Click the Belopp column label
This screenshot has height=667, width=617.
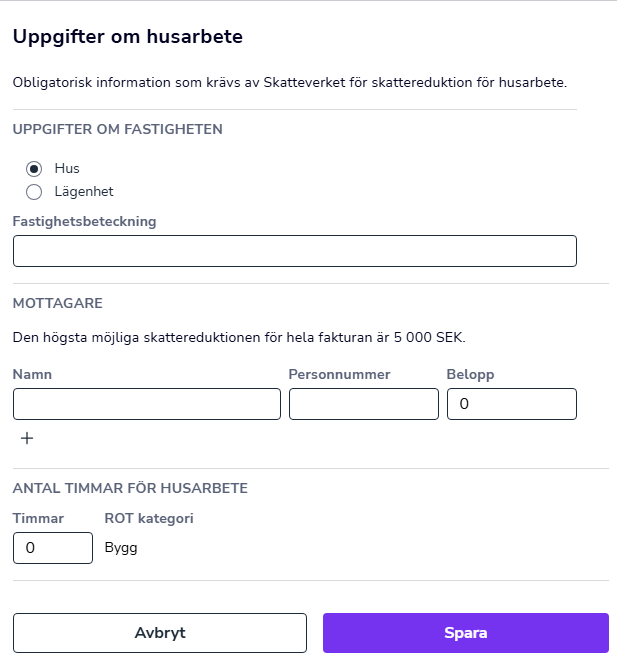coord(470,375)
